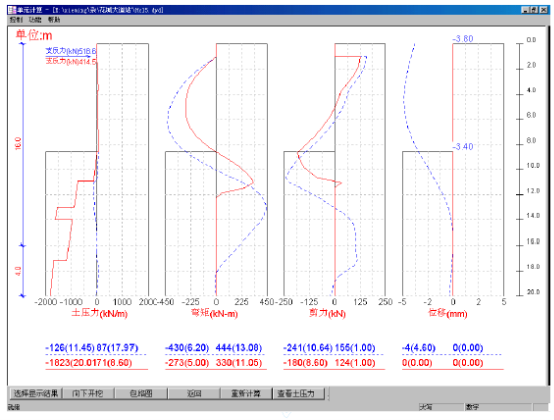Screen dimensions: 554x420
Task: Click the 弯矩(kN-m) chart axis label
Action: click(x=214, y=313)
